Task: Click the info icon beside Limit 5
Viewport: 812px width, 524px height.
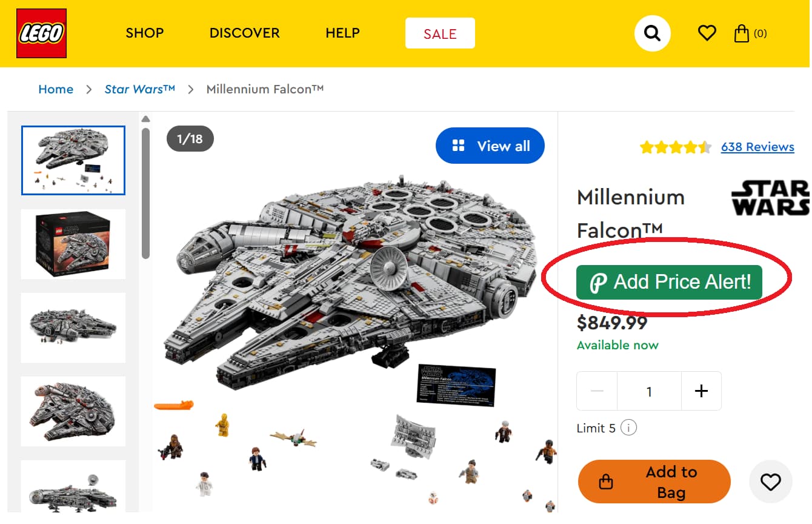Action: [629, 428]
